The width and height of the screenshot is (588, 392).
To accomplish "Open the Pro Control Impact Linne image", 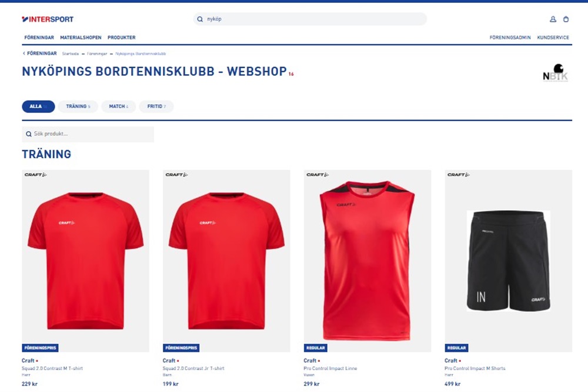I will [367, 261].
